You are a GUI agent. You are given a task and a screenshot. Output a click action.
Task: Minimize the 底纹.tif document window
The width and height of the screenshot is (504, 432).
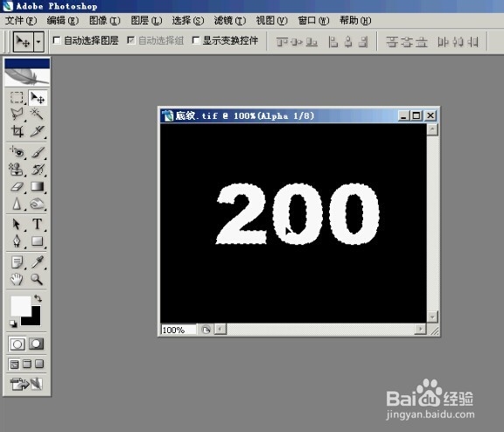pos(403,115)
